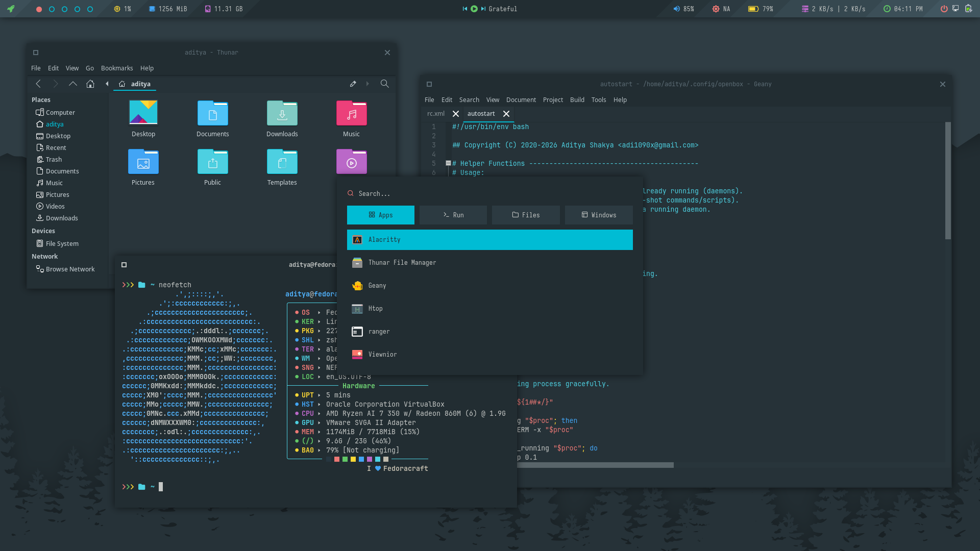Launch Geany from the launcher list
The width and height of the screenshot is (980, 551).
(x=490, y=286)
